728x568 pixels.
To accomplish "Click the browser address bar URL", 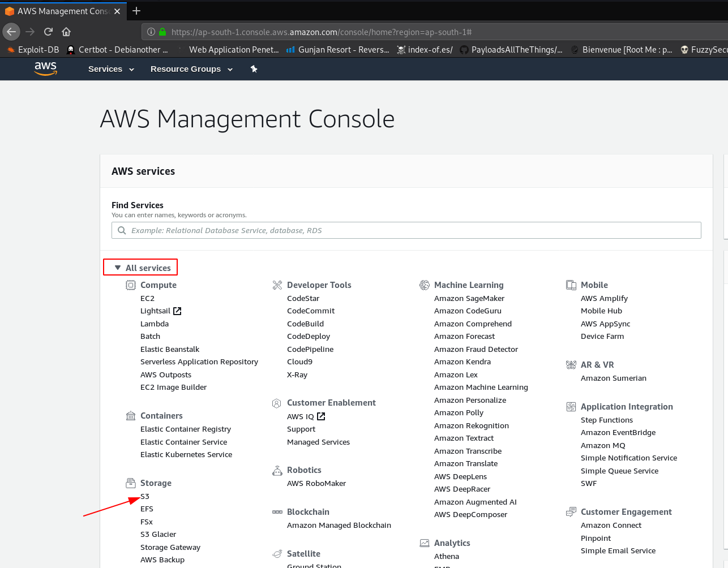I will 322,32.
